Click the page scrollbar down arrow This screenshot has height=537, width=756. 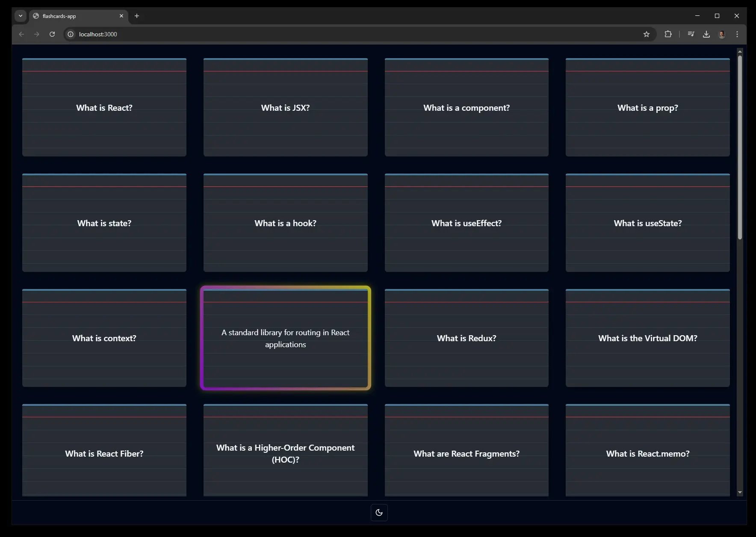[740, 493]
